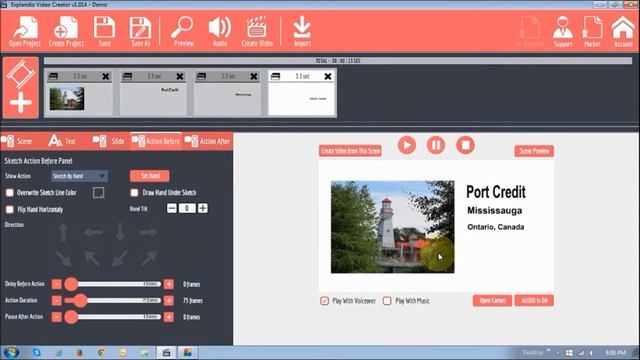640x360 pixels.
Task: Open the Show Action dropdown
Action: click(79, 176)
